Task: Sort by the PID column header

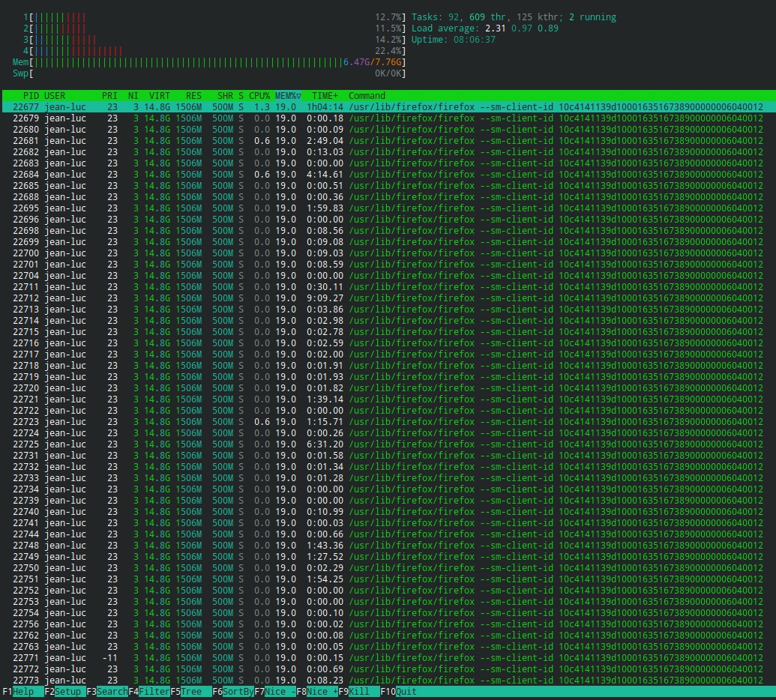Action: 31,95
